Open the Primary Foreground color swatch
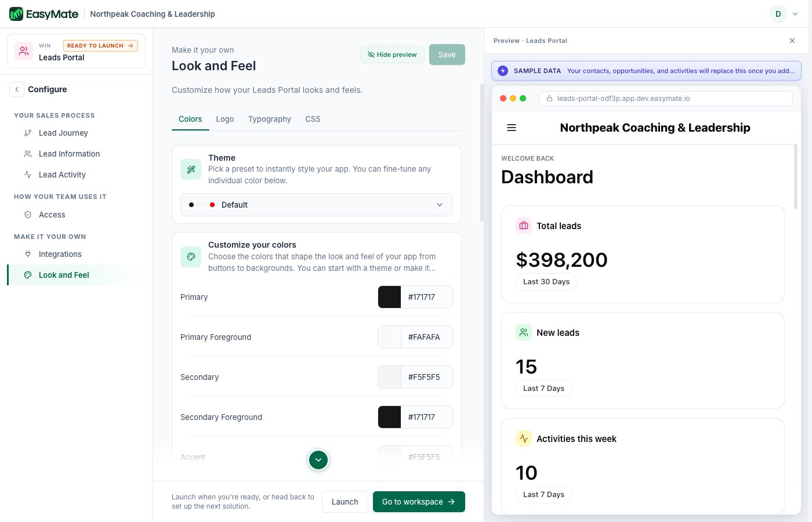This screenshot has height=522, width=812. tap(390, 337)
